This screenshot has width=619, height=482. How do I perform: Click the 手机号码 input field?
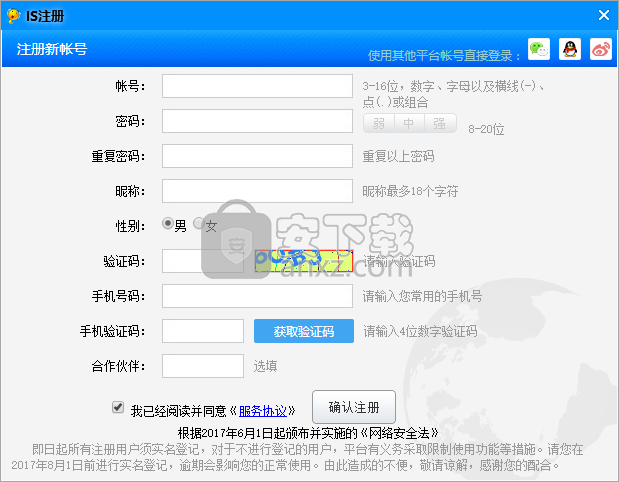[257, 296]
